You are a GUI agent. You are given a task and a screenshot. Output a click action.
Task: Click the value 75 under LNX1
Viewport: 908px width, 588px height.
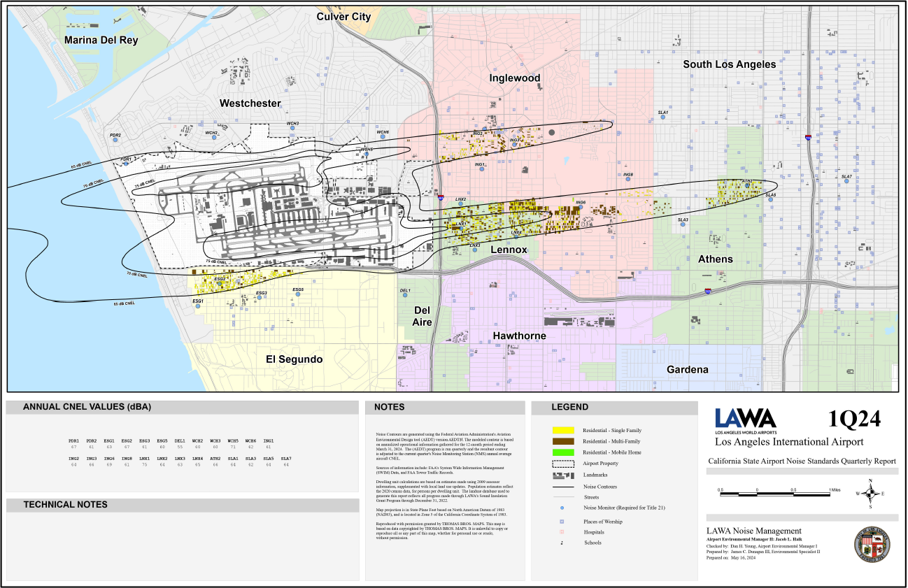(x=144, y=464)
